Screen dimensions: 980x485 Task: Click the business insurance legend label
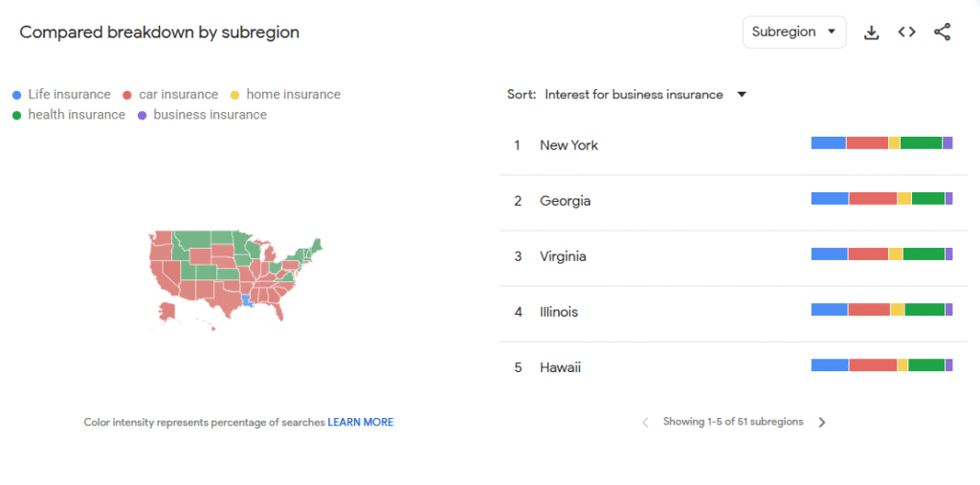click(210, 115)
